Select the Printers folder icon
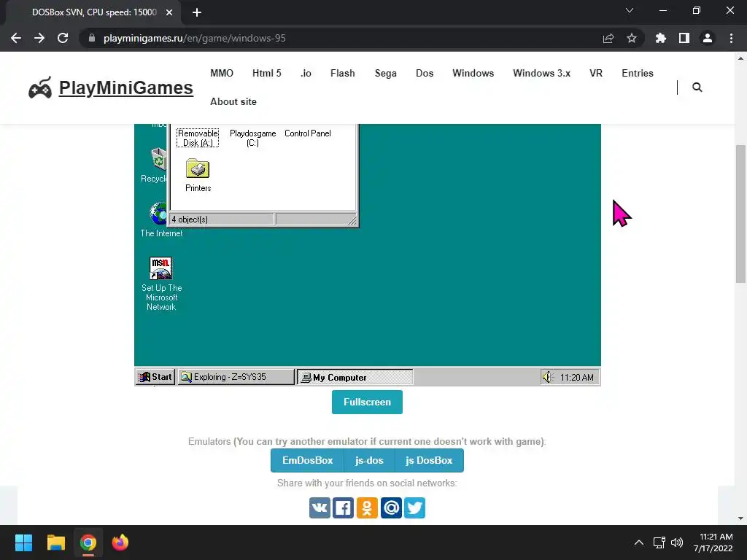Image resolution: width=747 pixels, height=560 pixels. (198, 175)
